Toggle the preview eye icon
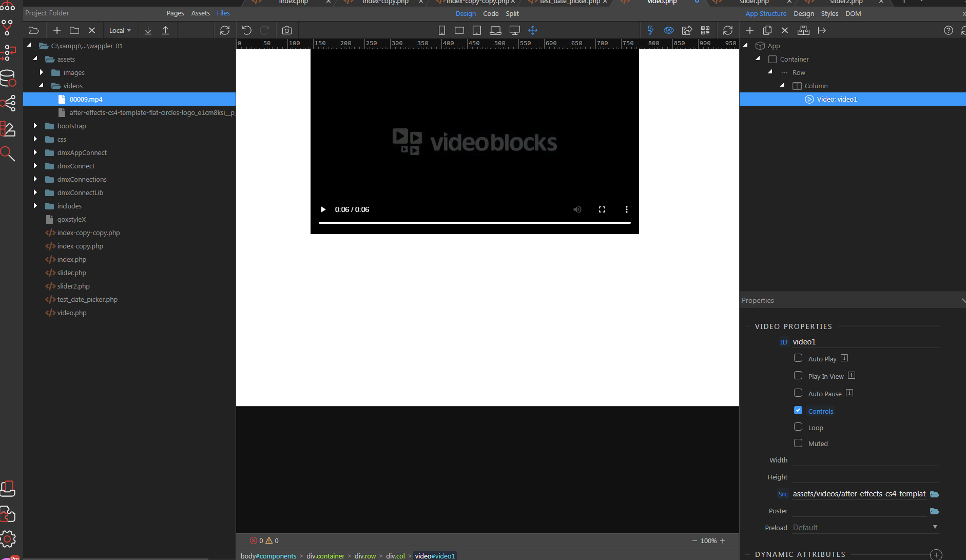This screenshot has height=560, width=966. pyautogui.click(x=668, y=30)
